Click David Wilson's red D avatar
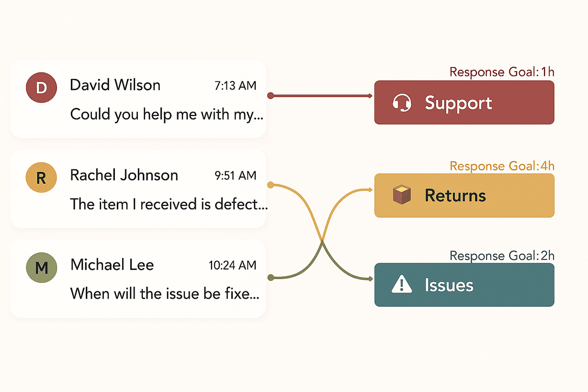588x392 pixels. (41, 87)
